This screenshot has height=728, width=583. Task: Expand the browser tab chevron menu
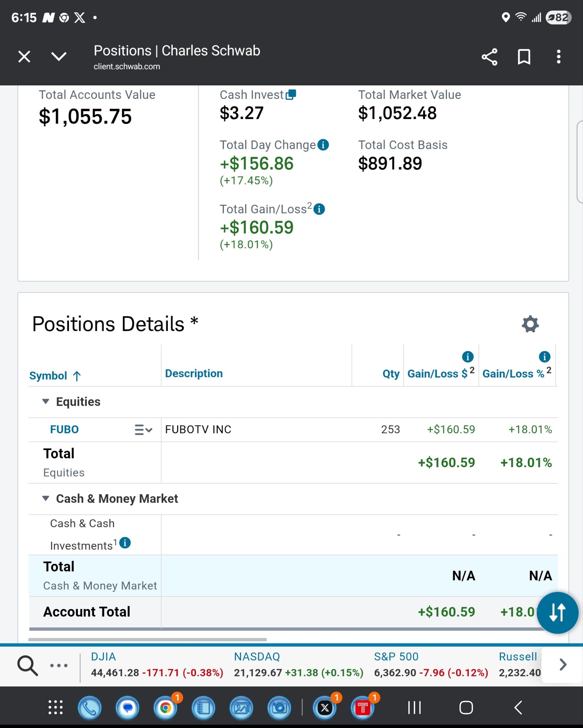click(59, 56)
